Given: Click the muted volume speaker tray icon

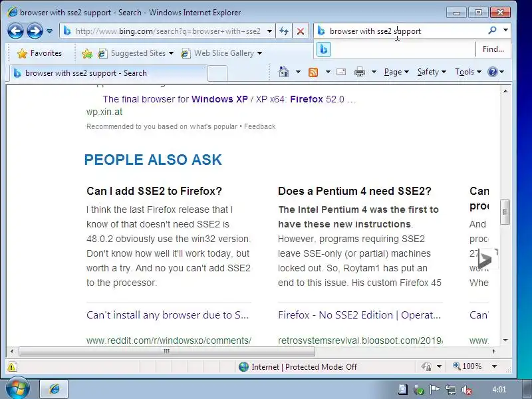Looking at the screenshot, I should (467, 390).
